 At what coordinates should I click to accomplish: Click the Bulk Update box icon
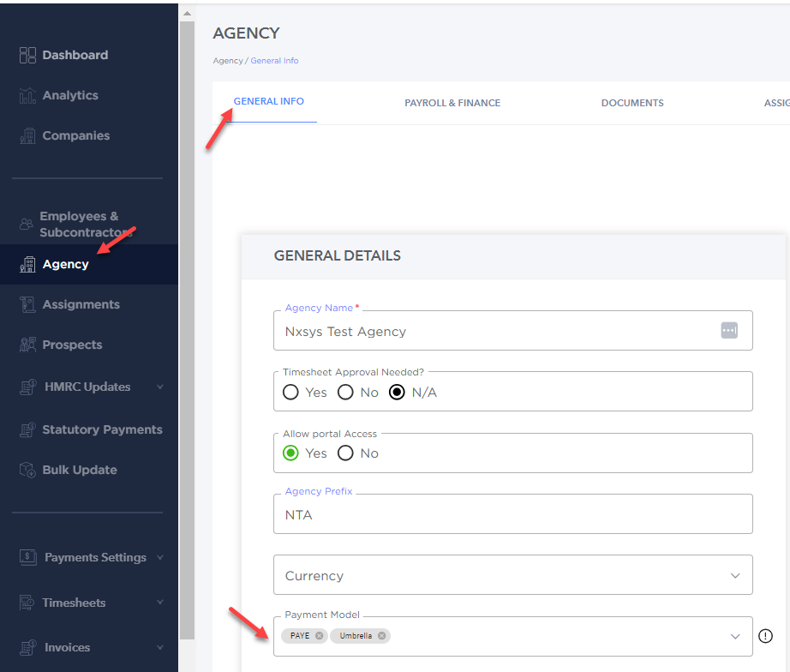click(x=27, y=470)
